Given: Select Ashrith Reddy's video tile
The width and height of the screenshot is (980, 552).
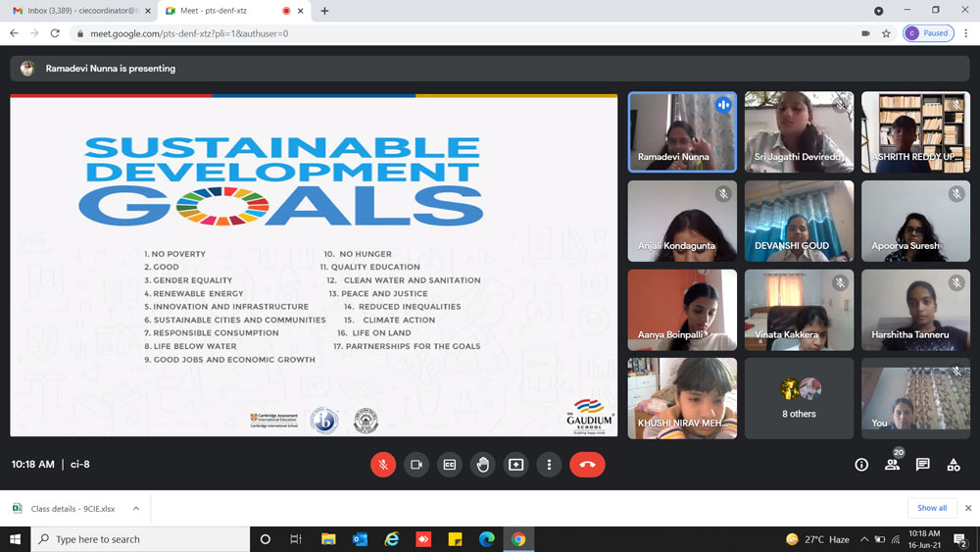Looking at the screenshot, I should (x=915, y=132).
